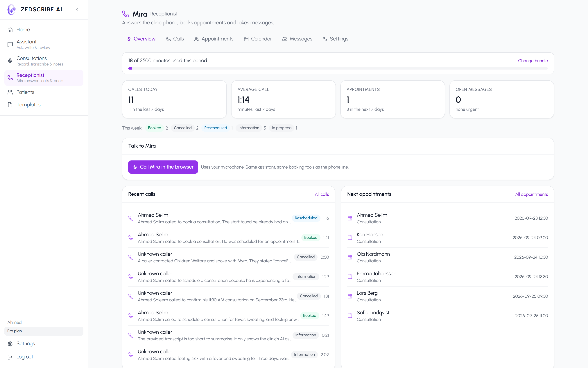Click the phone icon of the 0:50 Cancelled call
The width and height of the screenshot is (588, 368).
[x=131, y=257]
